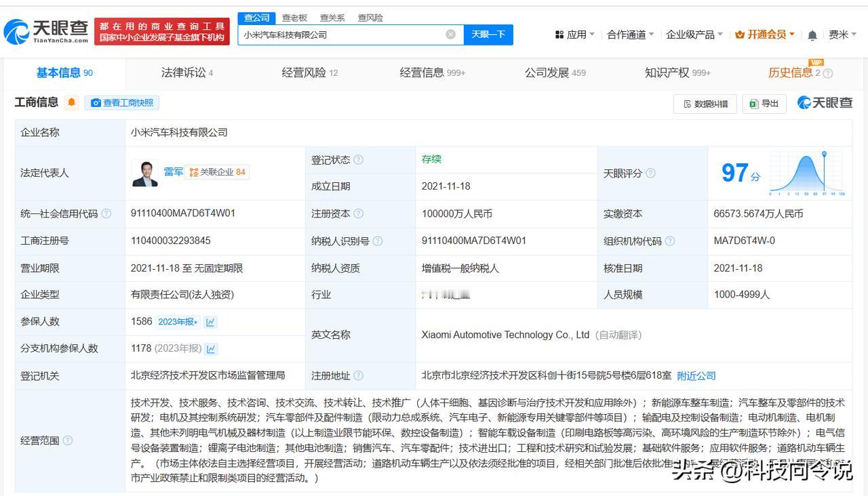
Task: Click the 增值税一般纳税人 taxpayer qualification value
Action: [x=460, y=268]
